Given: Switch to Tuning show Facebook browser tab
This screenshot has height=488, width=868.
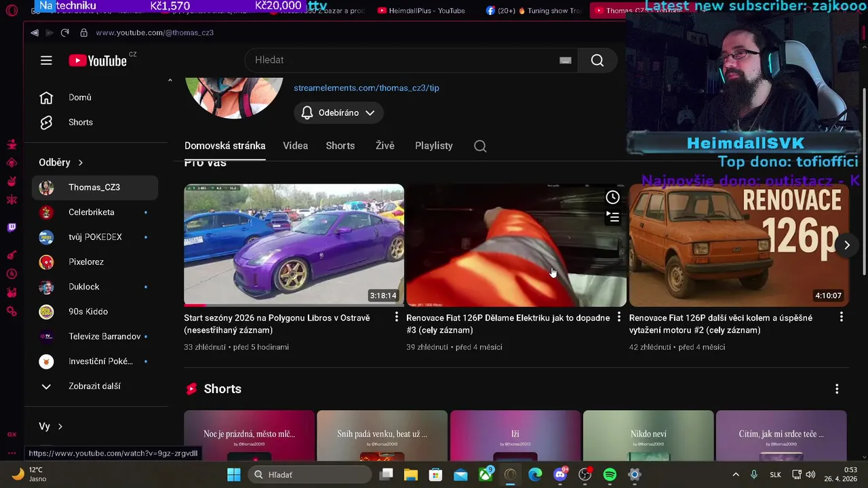Looking at the screenshot, I should 534,10.
